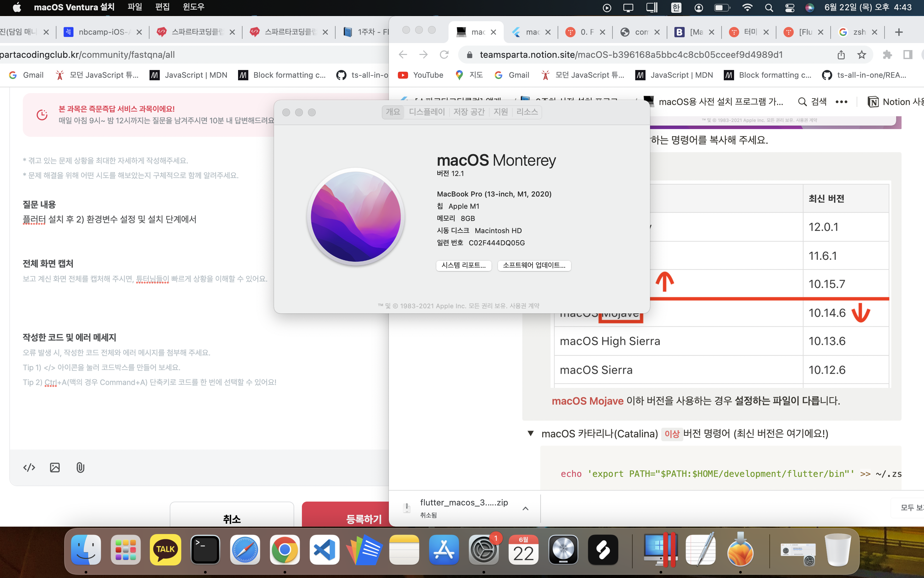Click the red 등록하기 submit button

[346, 514]
